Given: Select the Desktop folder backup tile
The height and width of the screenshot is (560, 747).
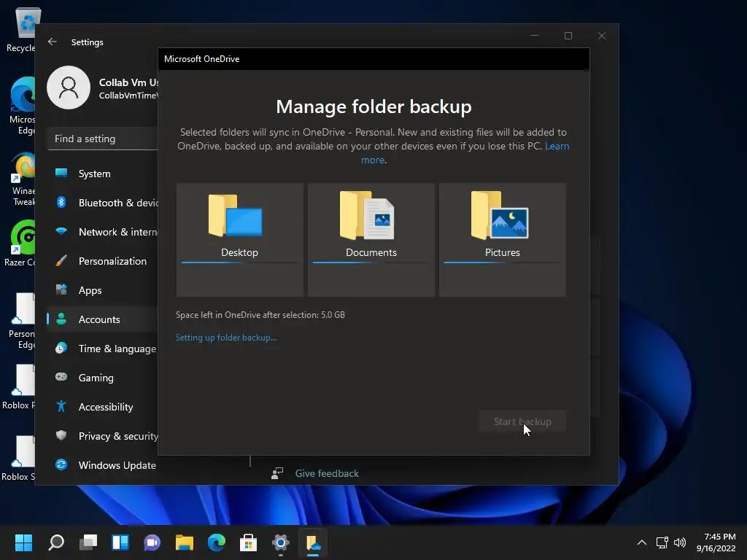Looking at the screenshot, I should 239,239.
